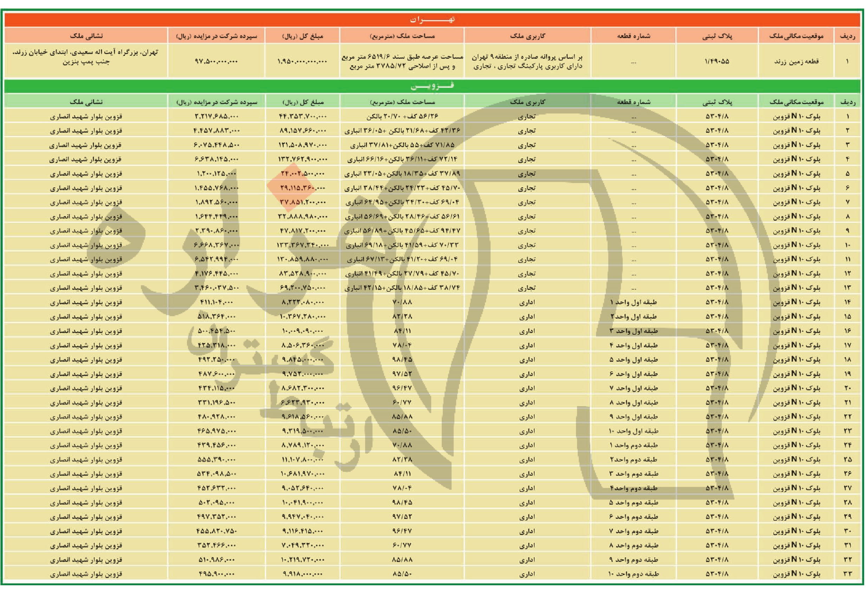Click Tehran deposit amount '۹۷,۵۰۰,۰۰۰,۰۰۰'
Image resolution: width=868 pixels, height=593 pixels.
click(x=216, y=61)
